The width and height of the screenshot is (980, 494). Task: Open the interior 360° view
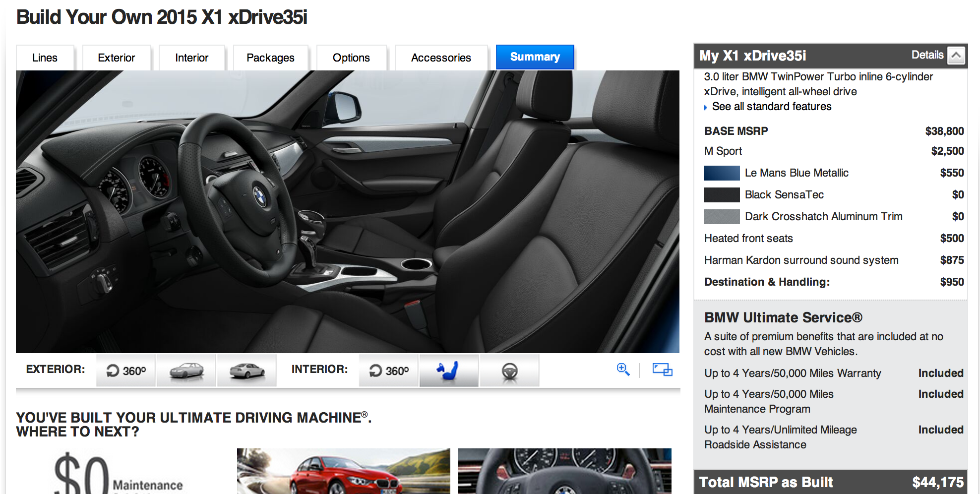tap(389, 370)
